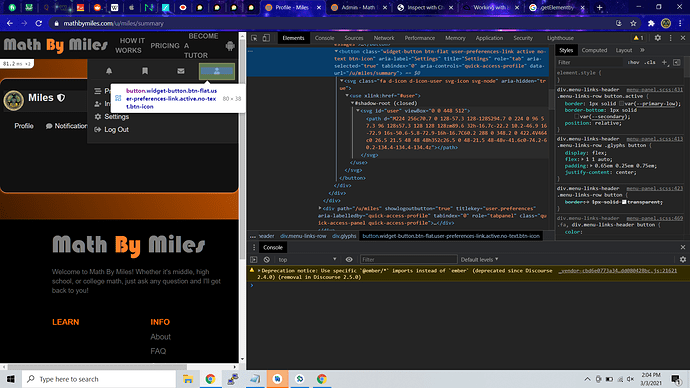Toggle the .cls class editor
This screenshot has width=690, height=388.
coord(650,62)
